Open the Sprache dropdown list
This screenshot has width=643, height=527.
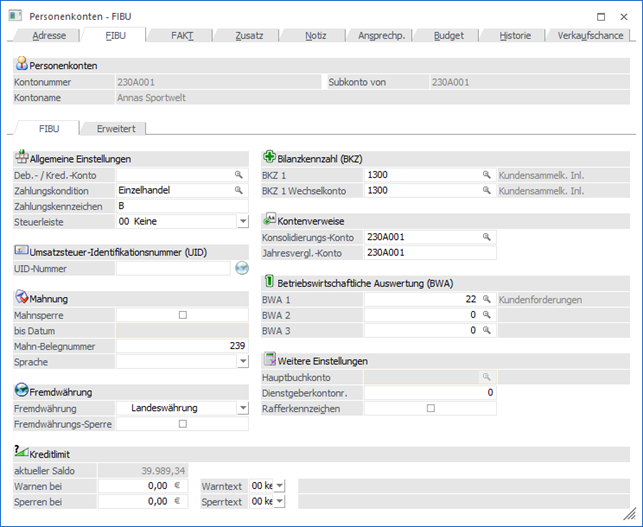coord(242,362)
